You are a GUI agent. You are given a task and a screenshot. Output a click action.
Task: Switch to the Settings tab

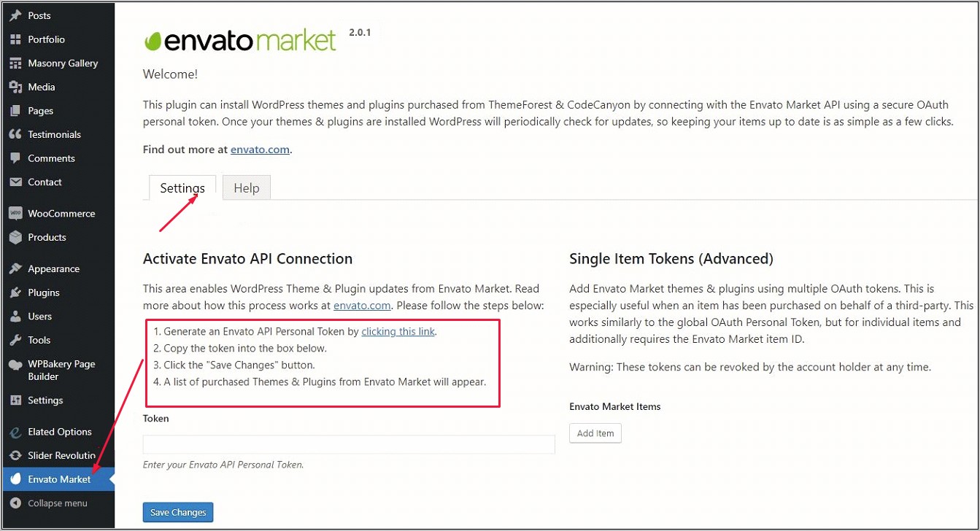click(182, 187)
